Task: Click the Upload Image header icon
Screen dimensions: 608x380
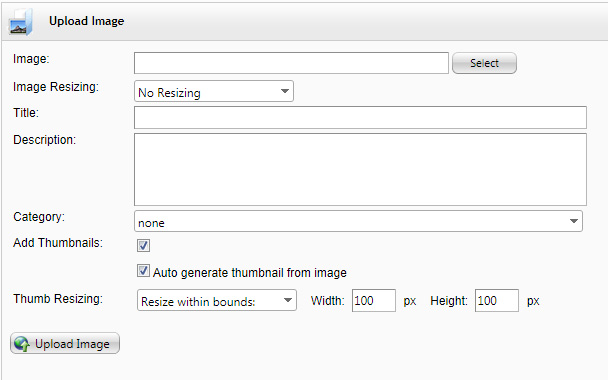Action: click(20, 22)
